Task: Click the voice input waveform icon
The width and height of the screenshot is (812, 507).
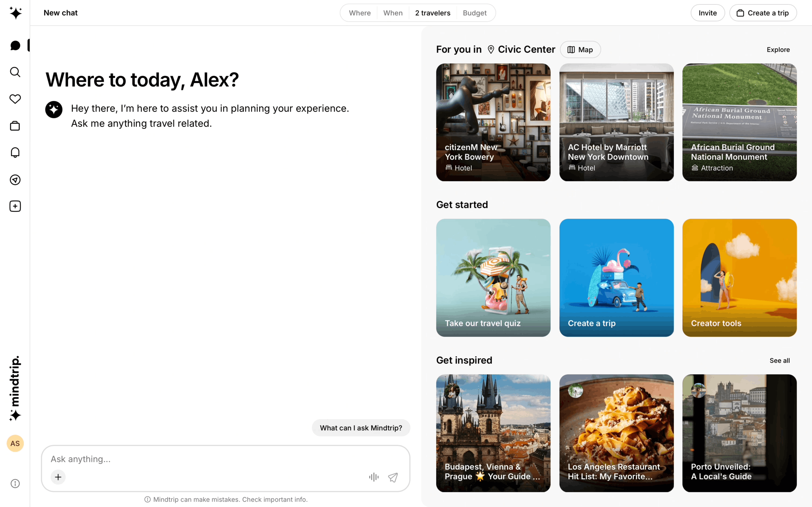Action: click(374, 477)
